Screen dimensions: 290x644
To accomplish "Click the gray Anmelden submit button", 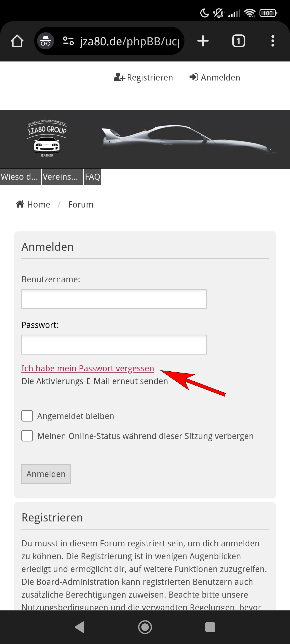I will (x=46, y=474).
